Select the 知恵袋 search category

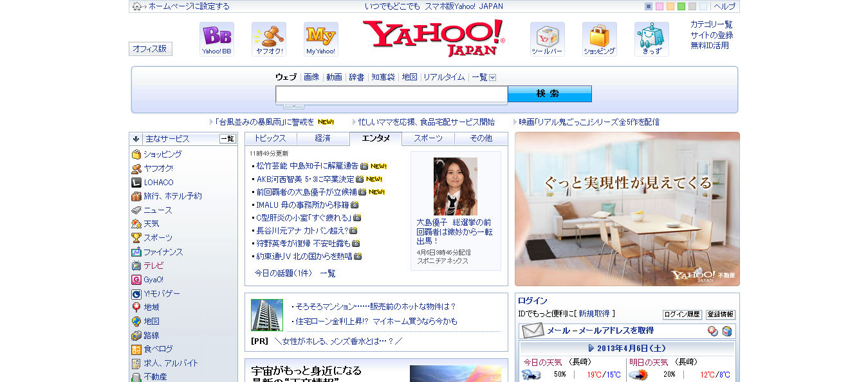click(383, 77)
